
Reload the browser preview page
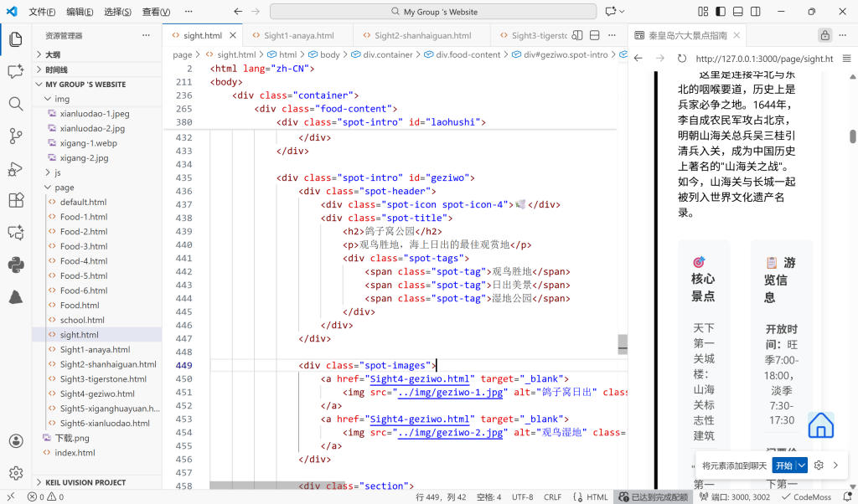(x=681, y=59)
